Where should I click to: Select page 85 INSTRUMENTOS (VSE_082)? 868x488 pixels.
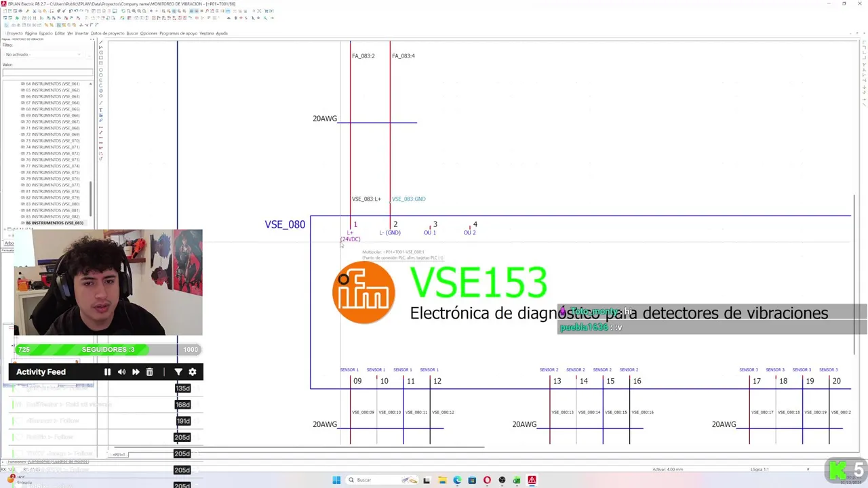[x=52, y=216]
